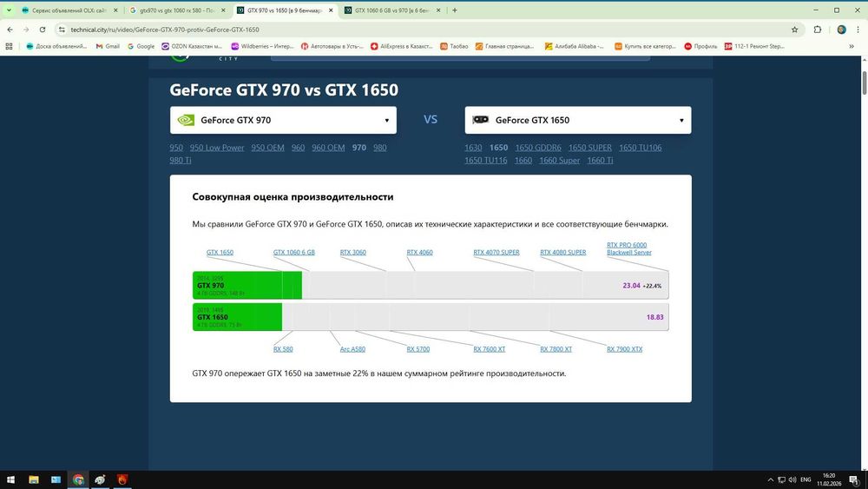Show hidden system tray icons
The image size is (868, 489).
(770, 479)
